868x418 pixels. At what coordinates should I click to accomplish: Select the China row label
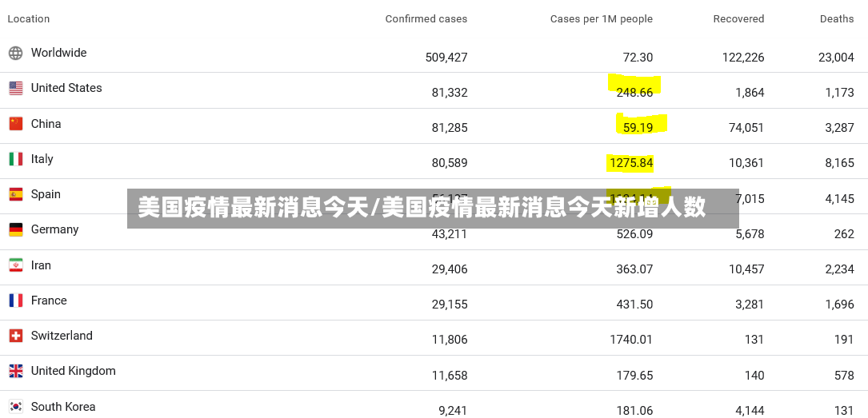tap(46, 124)
